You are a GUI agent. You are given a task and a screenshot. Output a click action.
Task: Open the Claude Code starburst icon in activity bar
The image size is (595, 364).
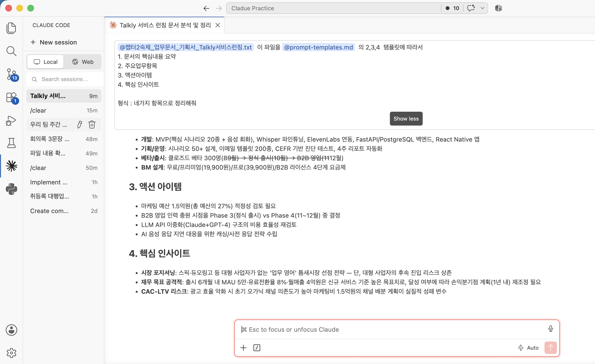(x=11, y=166)
